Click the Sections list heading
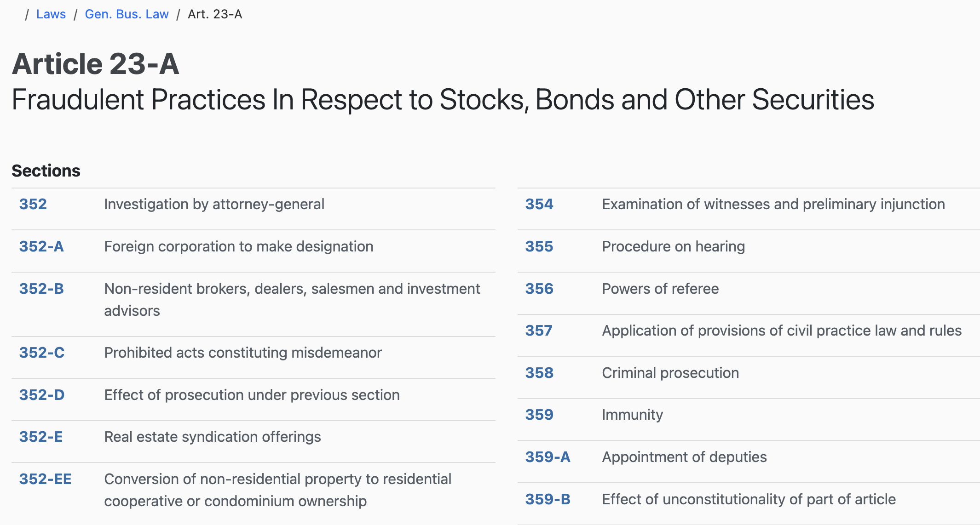This screenshot has height=525, width=980. [46, 171]
